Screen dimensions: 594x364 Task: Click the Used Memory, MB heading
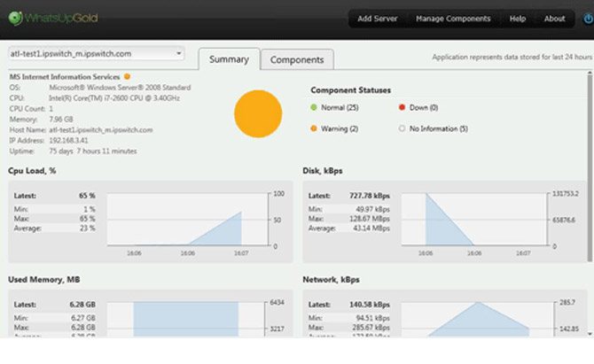tap(44, 280)
